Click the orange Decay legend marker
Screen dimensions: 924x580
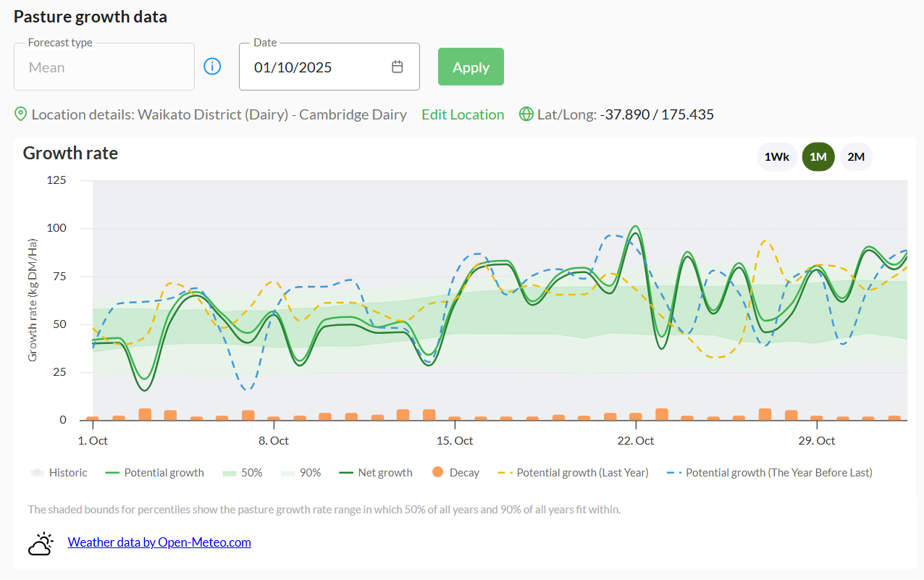pos(437,472)
